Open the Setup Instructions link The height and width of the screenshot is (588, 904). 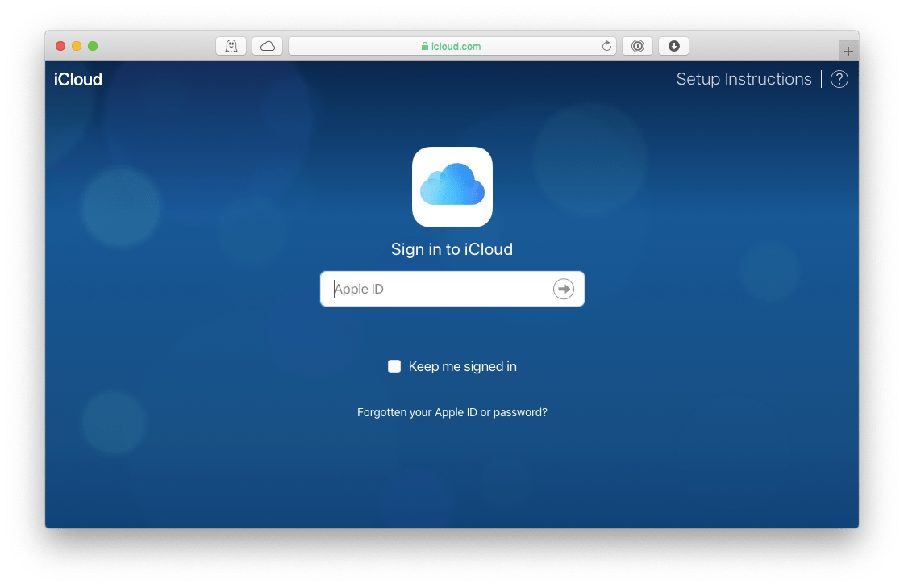pyautogui.click(x=744, y=78)
